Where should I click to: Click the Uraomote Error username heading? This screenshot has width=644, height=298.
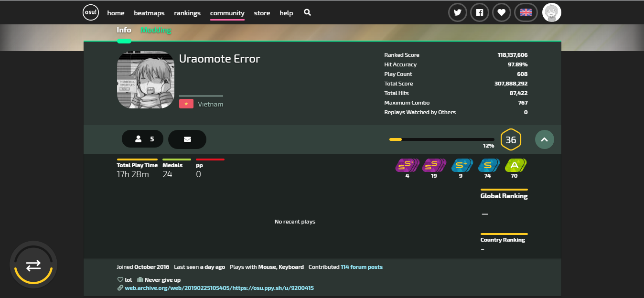[219, 59]
